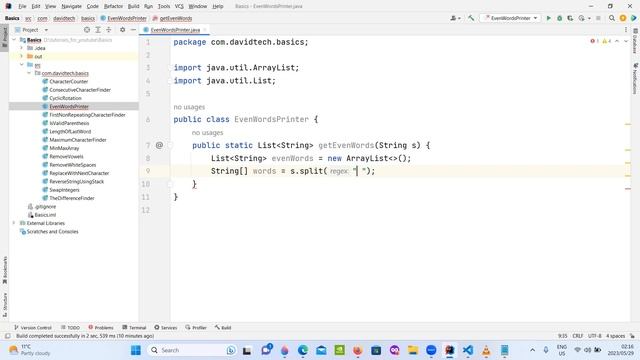This screenshot has height=360, width=640.
Task: Open Visual Studio Code from taskbar
Action: click(468, 350)
